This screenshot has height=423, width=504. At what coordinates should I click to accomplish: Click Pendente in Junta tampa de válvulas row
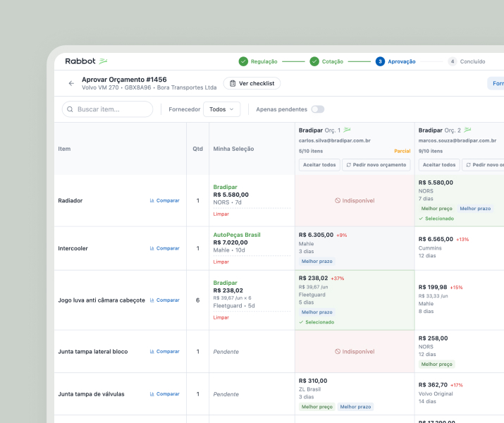[x=226, y=394]
